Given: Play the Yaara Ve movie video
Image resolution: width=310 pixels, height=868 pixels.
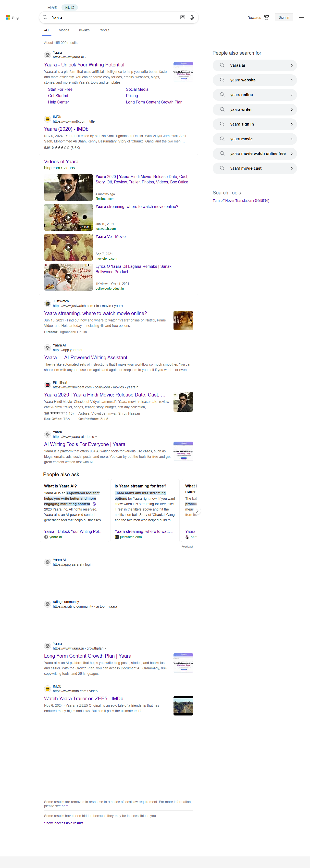Looking at the screenshot, I should 68,247.
